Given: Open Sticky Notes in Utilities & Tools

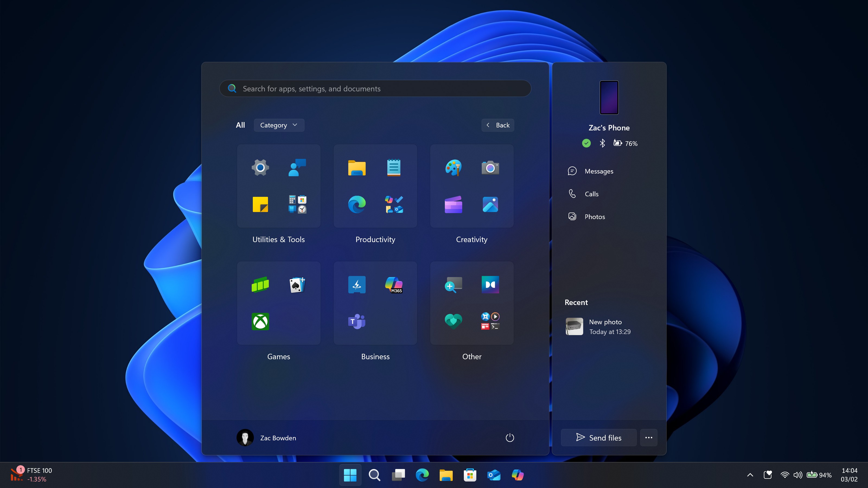Looking at the screenshot, I should point(260,204).
